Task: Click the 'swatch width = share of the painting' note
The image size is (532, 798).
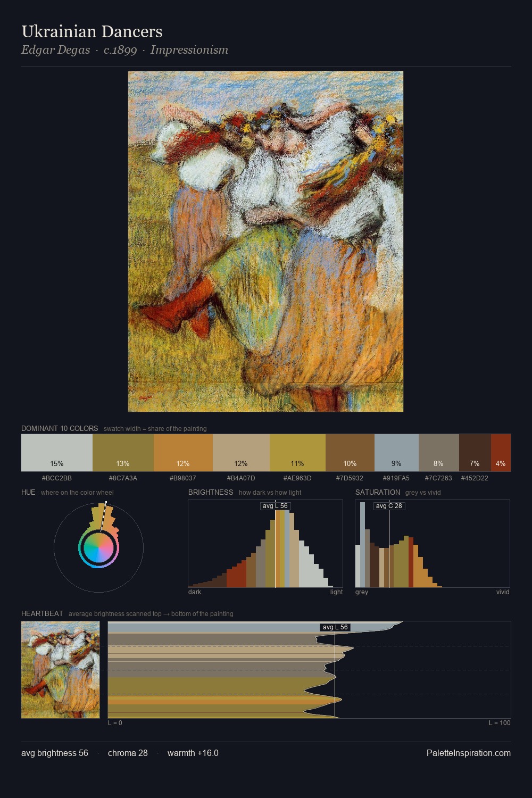Action: pyautogui.click(x=155, y=429)
